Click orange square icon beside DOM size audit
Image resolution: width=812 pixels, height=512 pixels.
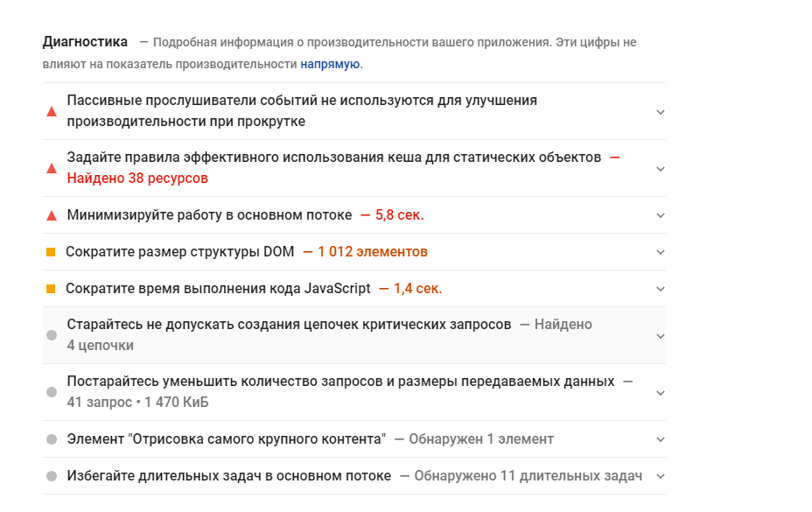51,252
